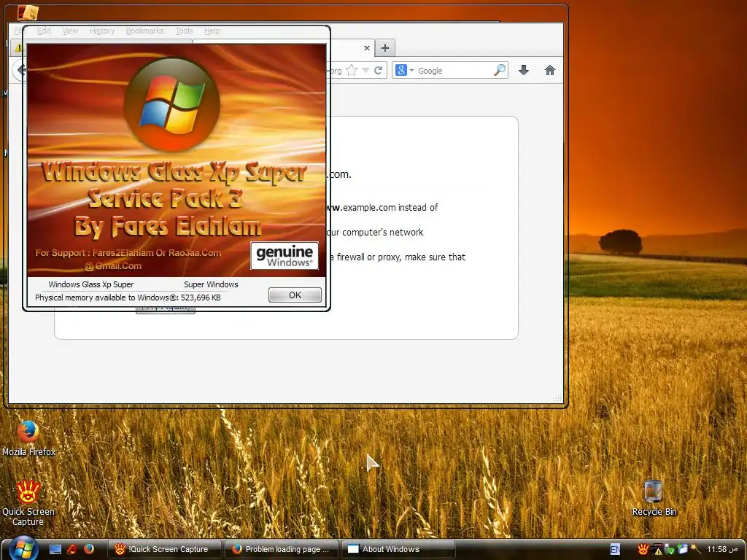
Task: Click OK in the About Windows dialog
Action: coord(295,295)
